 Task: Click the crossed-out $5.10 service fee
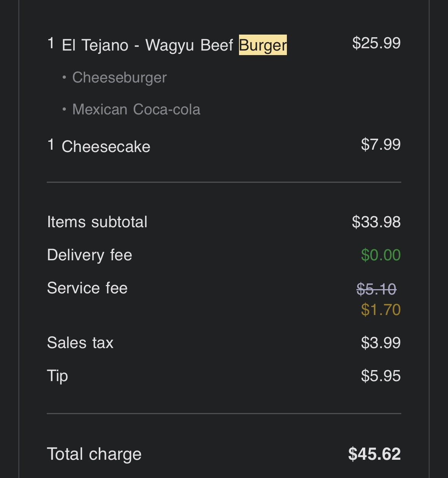[x=377, y=289]
